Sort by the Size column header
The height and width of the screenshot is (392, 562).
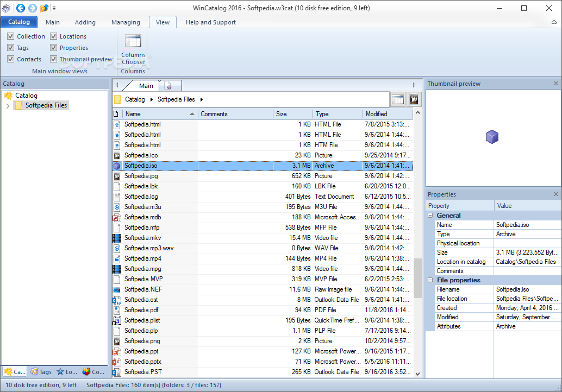pos(293,114)
